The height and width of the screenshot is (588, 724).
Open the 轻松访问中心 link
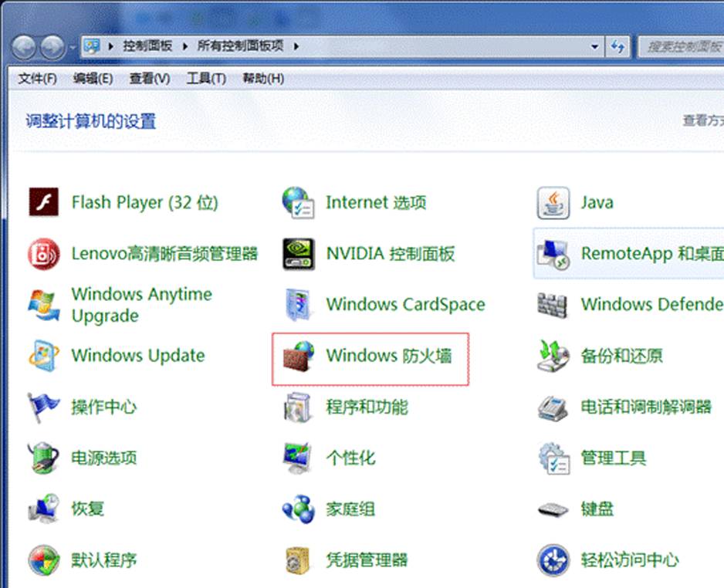tap(630, 560)
